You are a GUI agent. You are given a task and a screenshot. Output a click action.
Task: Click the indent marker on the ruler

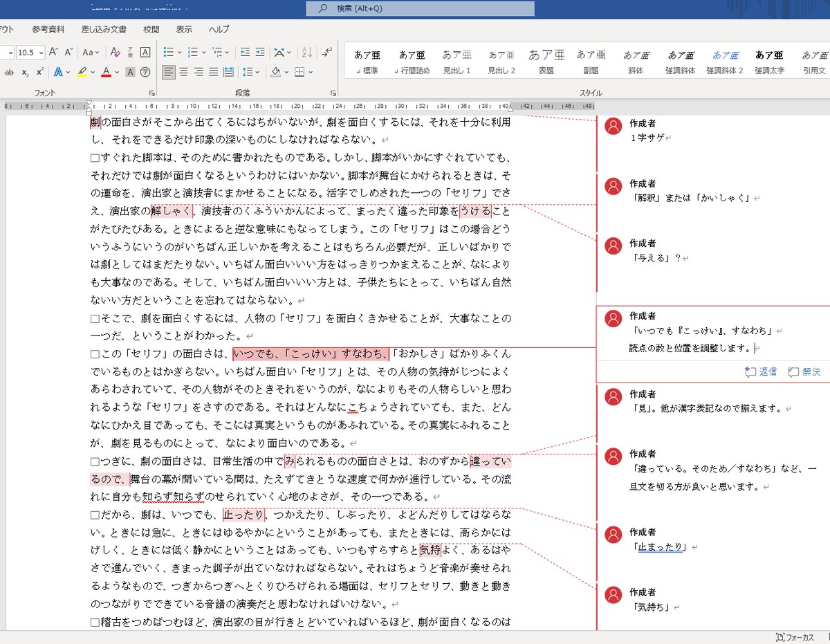click(x=89, y=107)
